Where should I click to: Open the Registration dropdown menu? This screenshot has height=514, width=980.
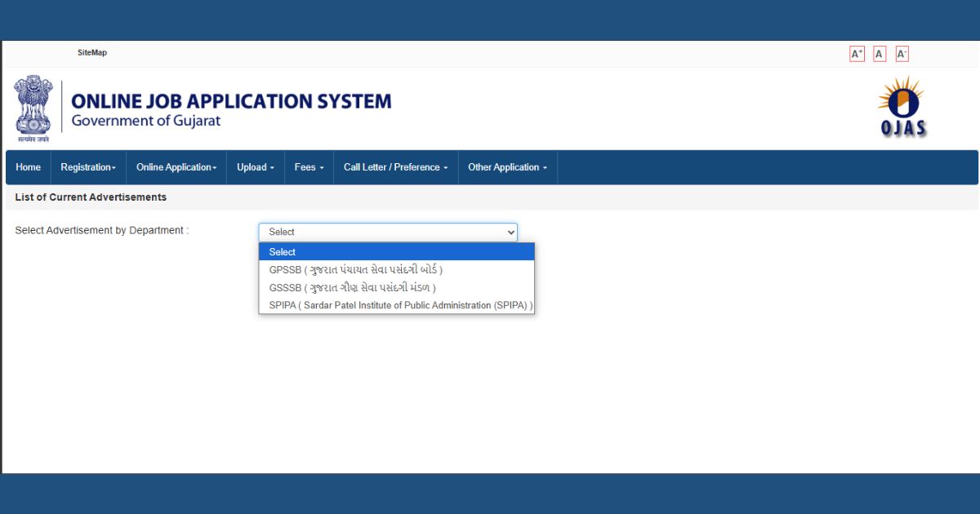coord(88,167)
